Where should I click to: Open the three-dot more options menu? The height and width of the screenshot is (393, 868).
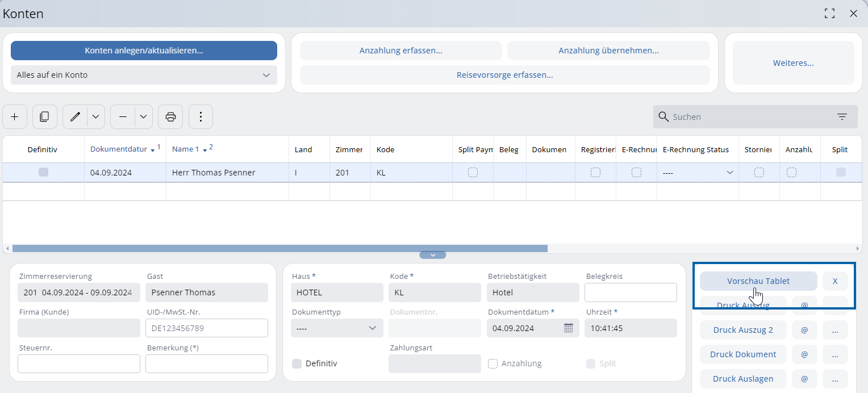201,116
